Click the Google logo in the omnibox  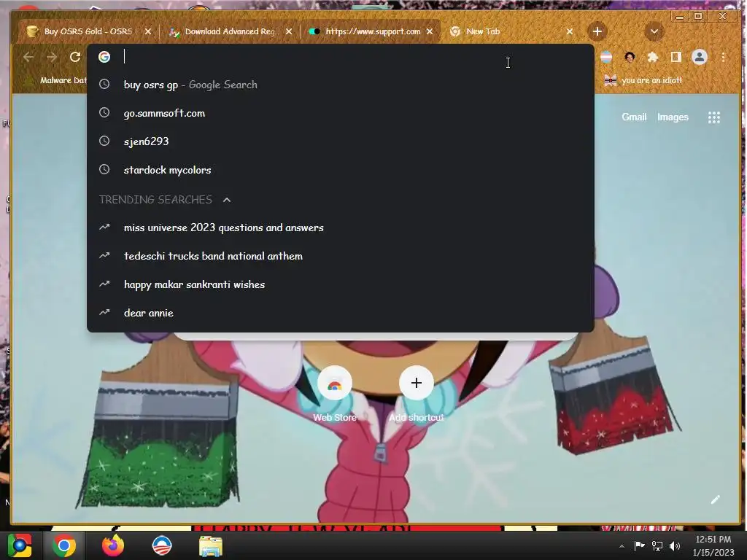click(104, 57)
